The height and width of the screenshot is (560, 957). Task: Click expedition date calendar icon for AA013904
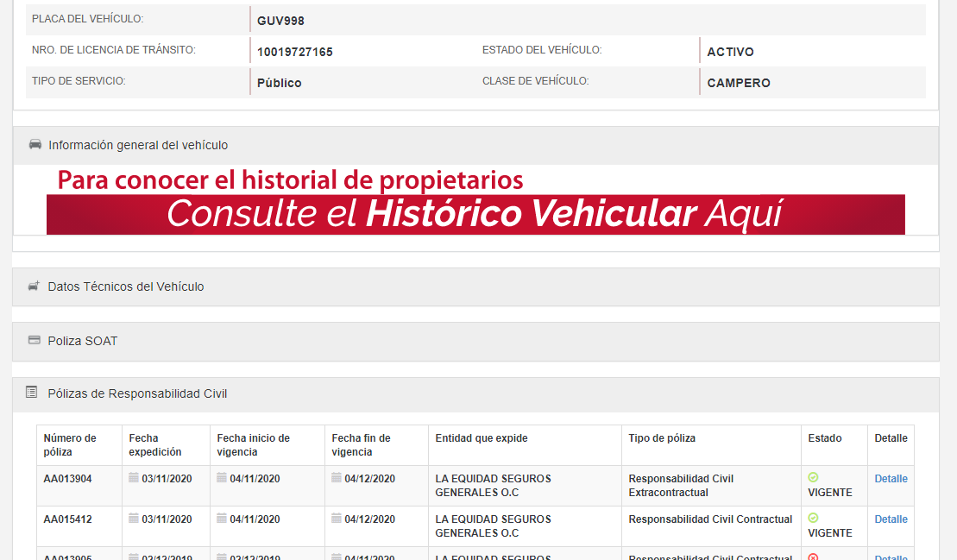coord(134,478)
